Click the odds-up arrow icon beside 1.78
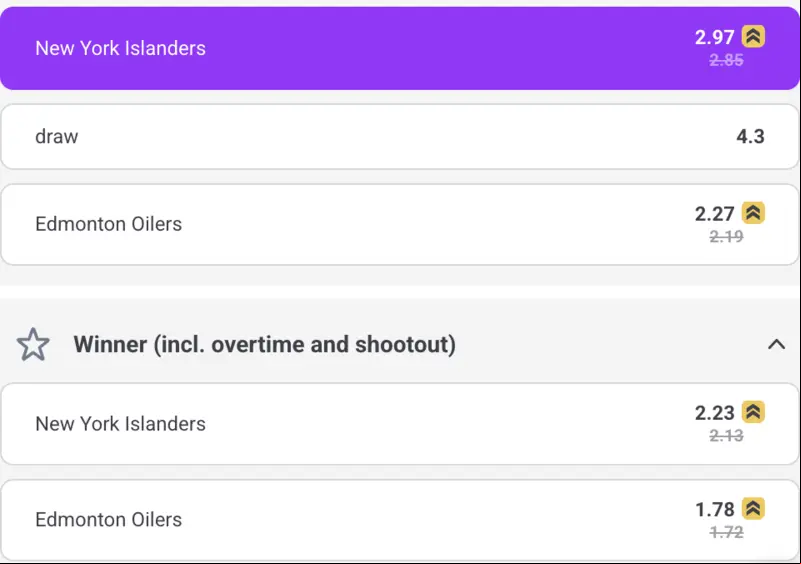 (753, 509)
